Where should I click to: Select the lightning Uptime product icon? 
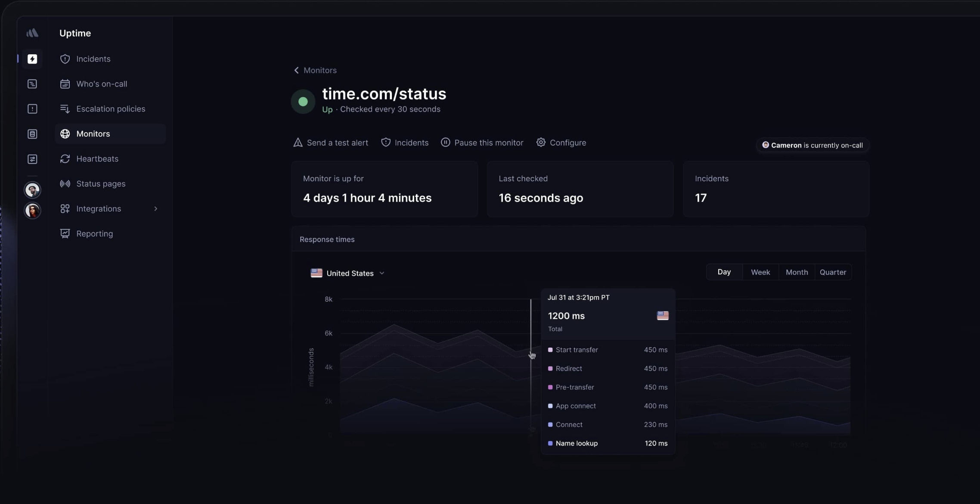pos(32,59)
